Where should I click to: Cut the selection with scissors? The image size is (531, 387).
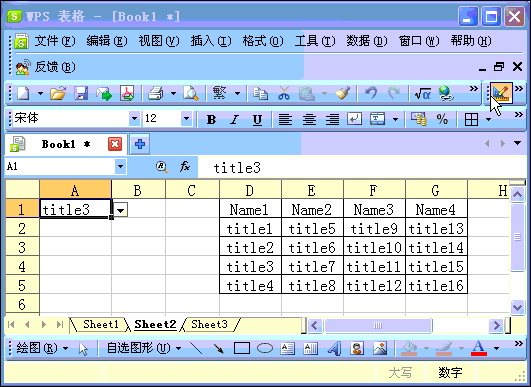284,93
